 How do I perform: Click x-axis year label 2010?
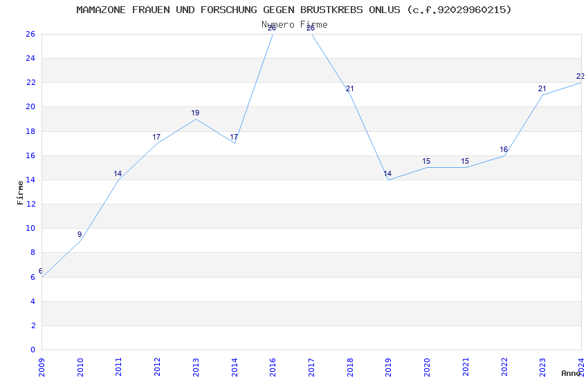(x=80, y=368)
